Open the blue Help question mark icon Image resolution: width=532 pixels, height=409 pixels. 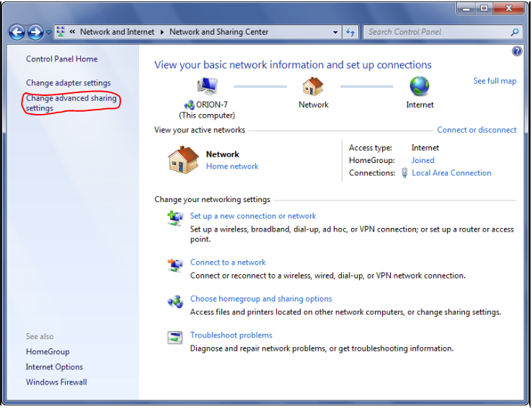[x=517, y=51]
